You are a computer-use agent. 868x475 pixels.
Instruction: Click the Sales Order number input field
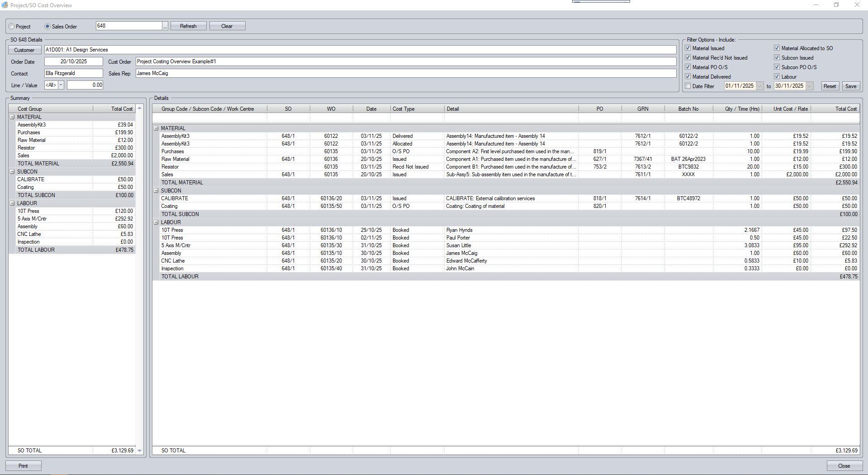point(129,26)
